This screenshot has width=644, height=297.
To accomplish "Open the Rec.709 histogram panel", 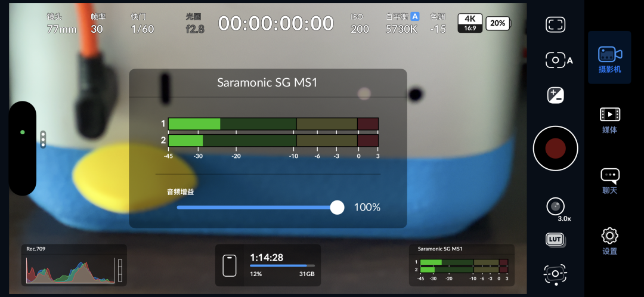I will [x=74, y=265].
